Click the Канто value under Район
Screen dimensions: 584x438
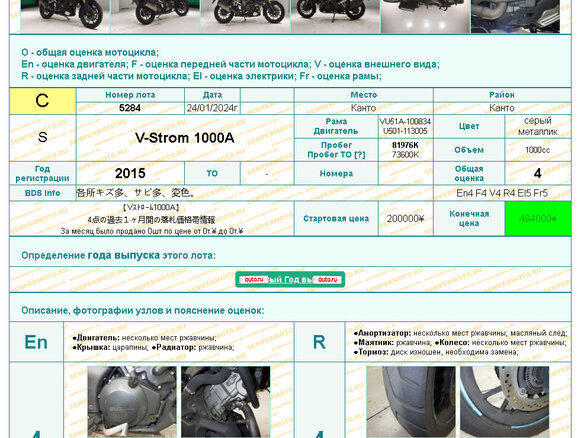[x=502, y=108]
